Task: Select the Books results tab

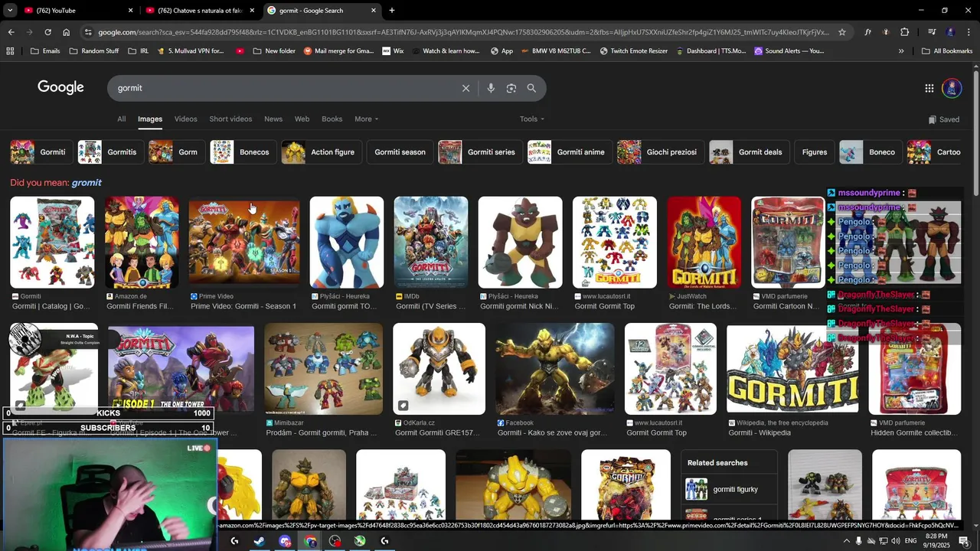Action: (332, 119)
